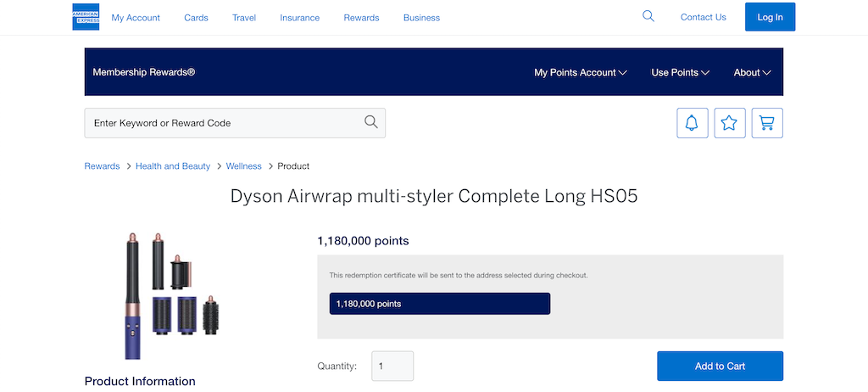Click the keyword search magnifier icon

tap(371, 122)
